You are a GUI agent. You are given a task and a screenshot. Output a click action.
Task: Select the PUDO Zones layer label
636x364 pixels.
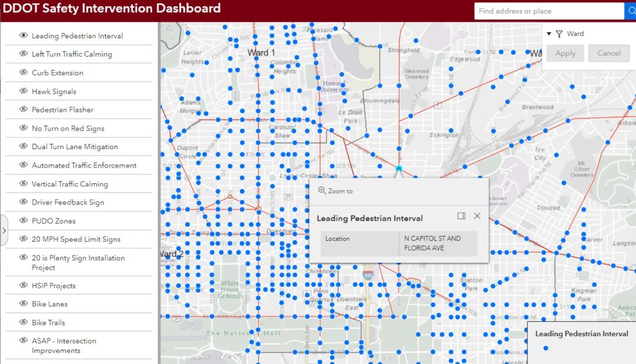tap(53, 221)
